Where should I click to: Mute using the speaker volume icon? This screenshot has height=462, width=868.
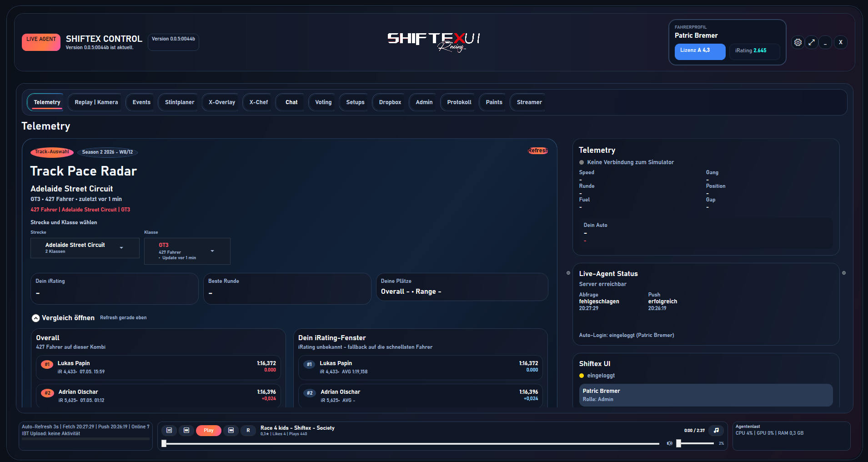pos(669,443)
